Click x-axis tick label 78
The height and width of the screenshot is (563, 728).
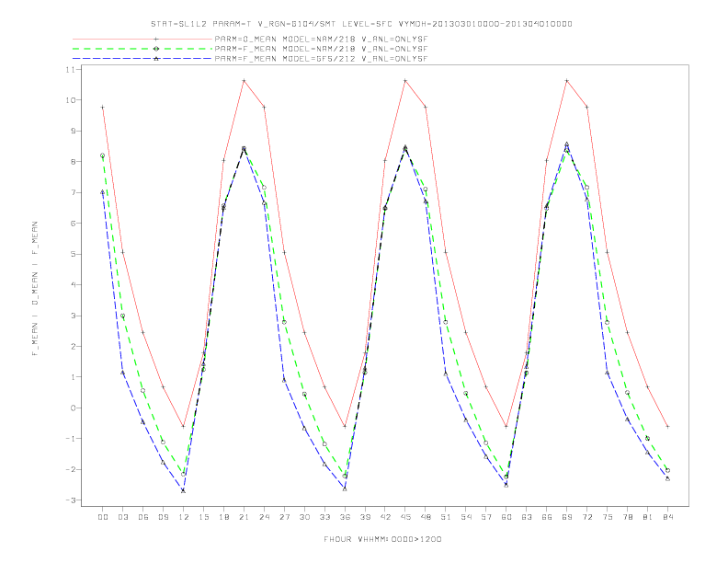[627, 517]
